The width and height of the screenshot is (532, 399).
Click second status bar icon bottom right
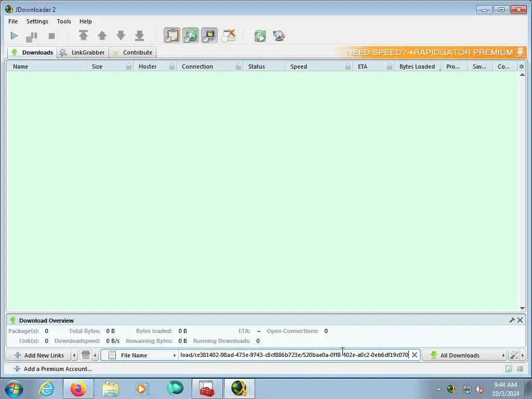(520, 369)
